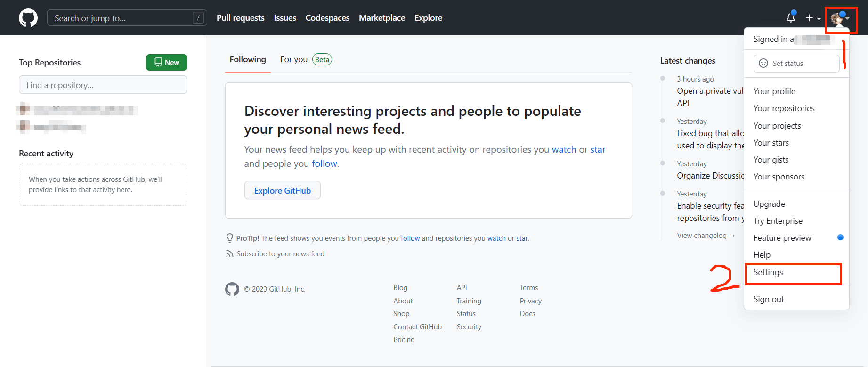
Task: Click the follow link in ProTip
Action: [410, 238]
